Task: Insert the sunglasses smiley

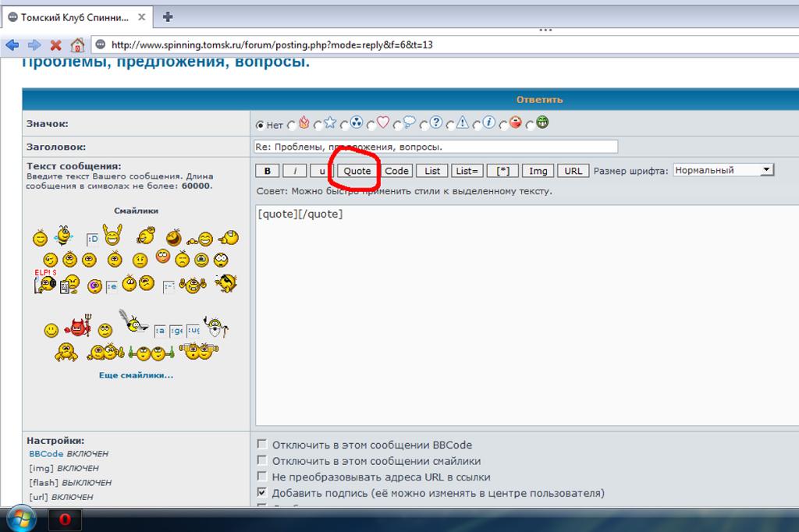Action: (x=226, y=283)
